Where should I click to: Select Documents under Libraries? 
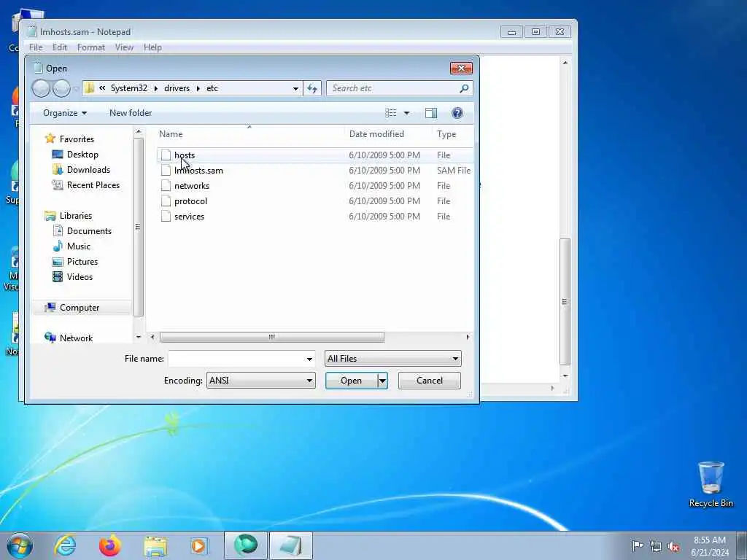point(89,231)
